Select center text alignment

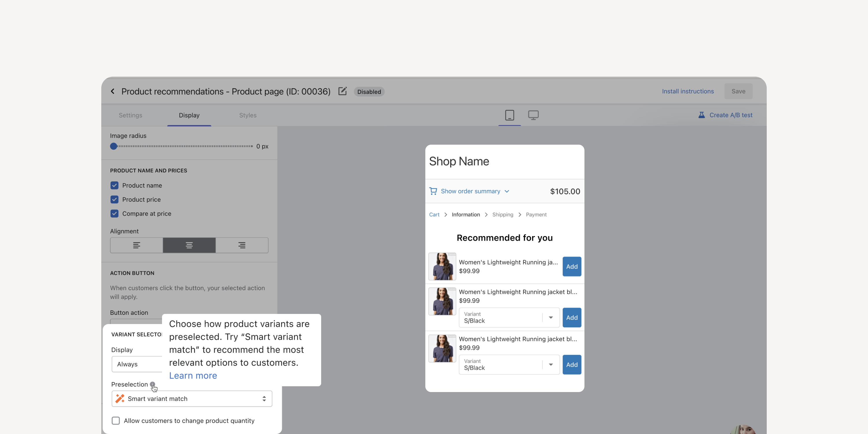[189, 245]
